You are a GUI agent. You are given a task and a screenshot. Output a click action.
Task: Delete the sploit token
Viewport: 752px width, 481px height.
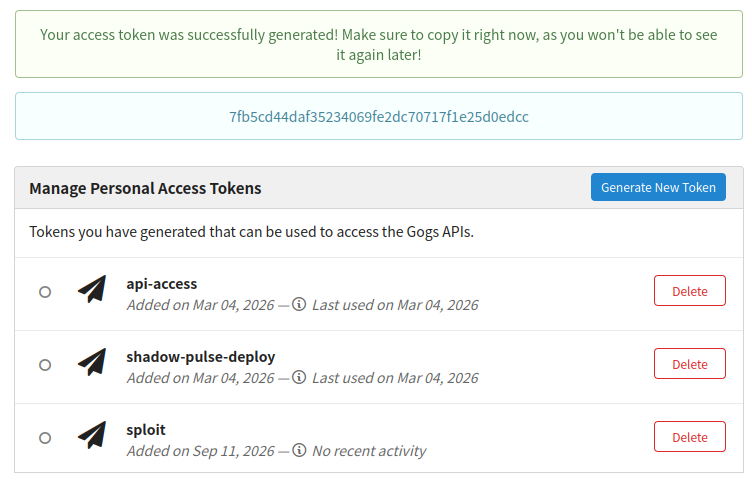tap(690, 436)
